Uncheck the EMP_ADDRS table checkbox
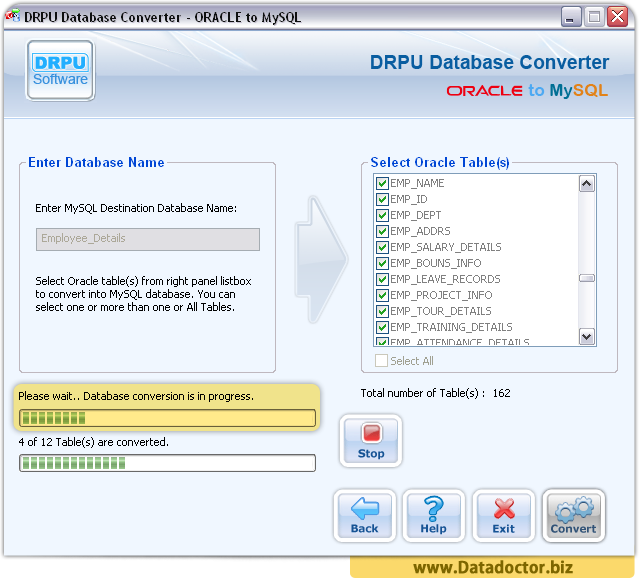The height and width of the screenshot is (578, 639). [382, 231]
